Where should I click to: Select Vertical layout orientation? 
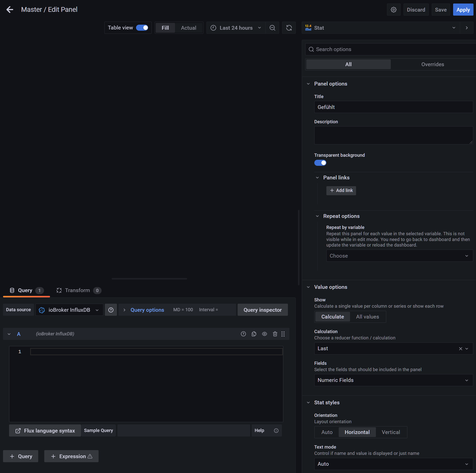click(x=391, y=432)
